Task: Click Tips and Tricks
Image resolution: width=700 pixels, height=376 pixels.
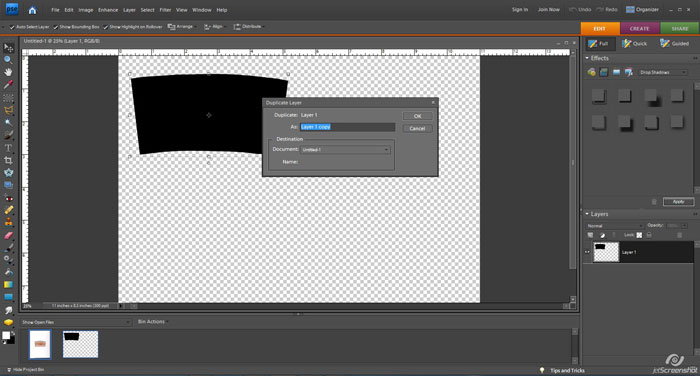Action: point(567,370)
